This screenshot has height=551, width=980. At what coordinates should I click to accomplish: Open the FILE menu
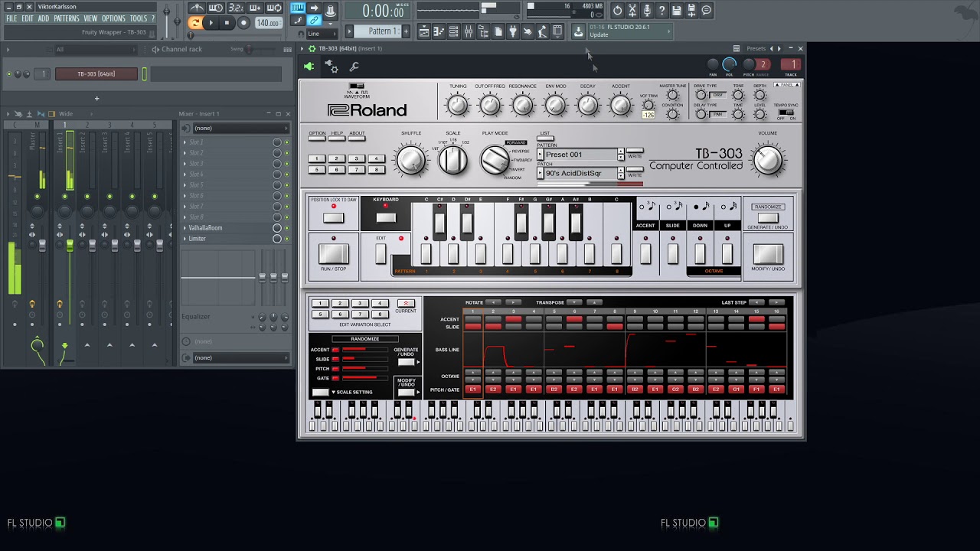[11, 18]
